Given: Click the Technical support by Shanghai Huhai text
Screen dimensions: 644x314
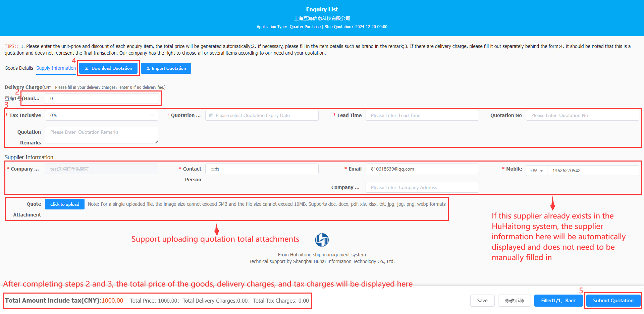Looking at the screenshot, I should [322, 261].
